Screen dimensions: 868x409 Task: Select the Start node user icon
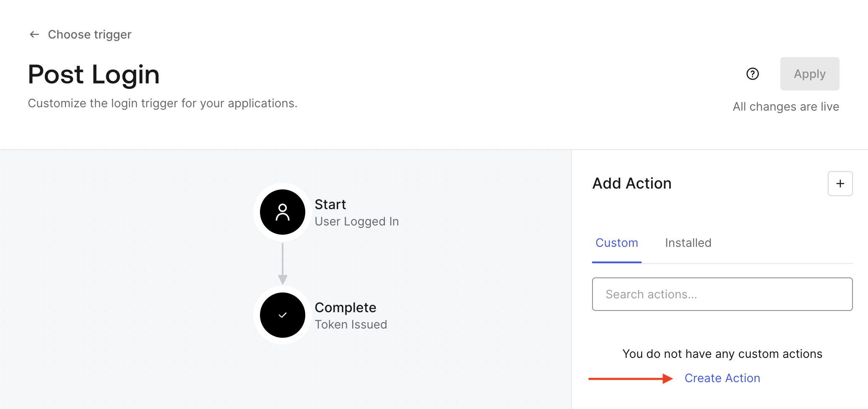[283, 212]
